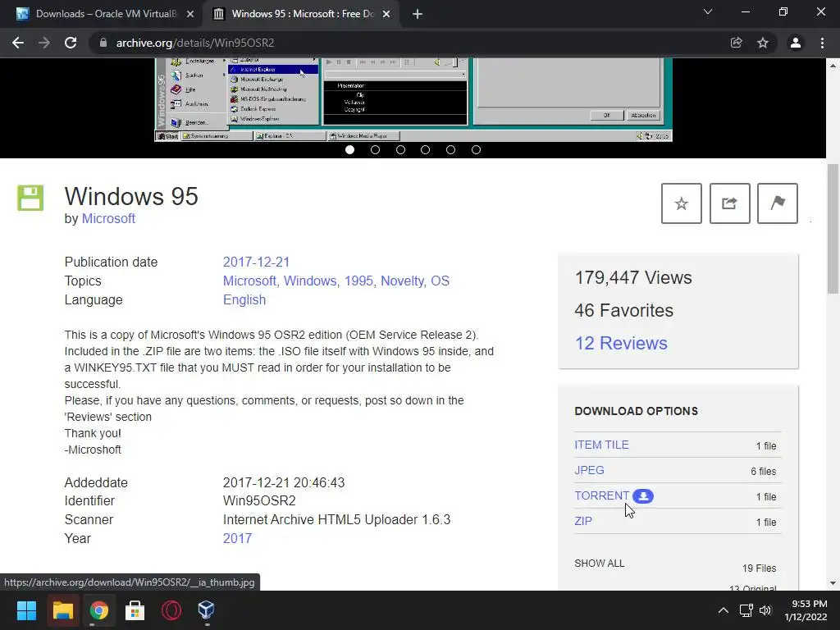The image size is (840, 630).
Task: Open the Chrome profile icon
Action: click(796, 43)
